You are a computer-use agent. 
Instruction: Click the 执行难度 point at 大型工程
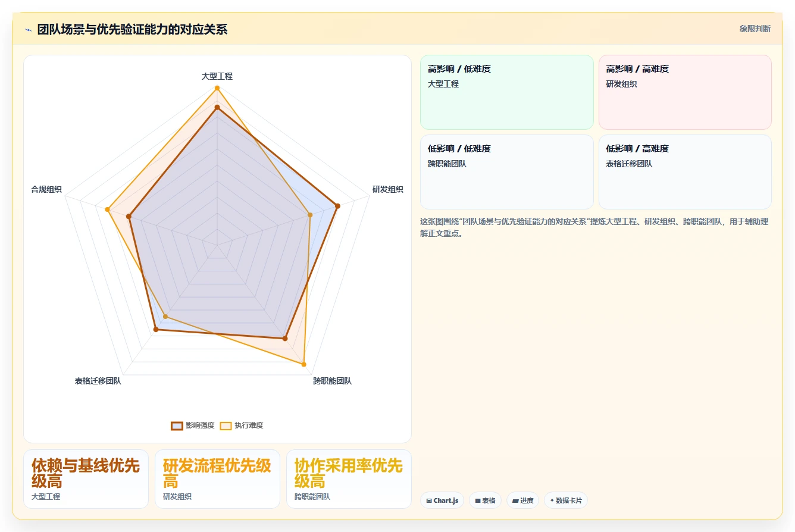coord(217,88)
